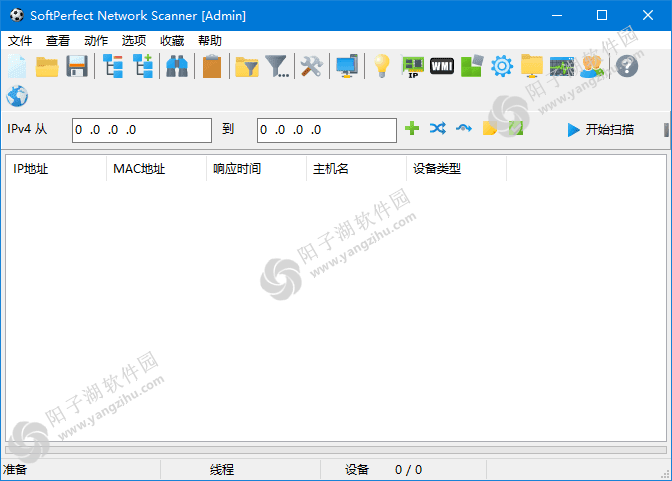672x481 pixels.
Task: Sort by 设备类型 column header
Action: click(456, 169)
